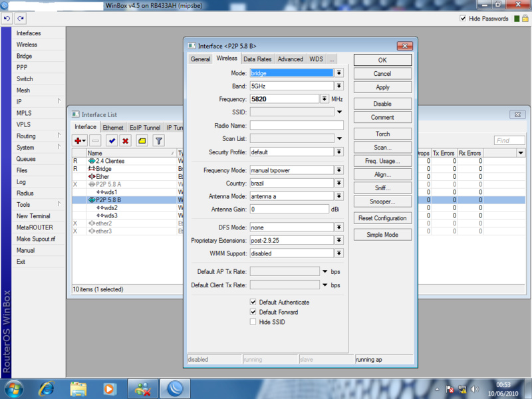Expand the SSID field arrow
The image size is (532, 399).
(339, 112)
